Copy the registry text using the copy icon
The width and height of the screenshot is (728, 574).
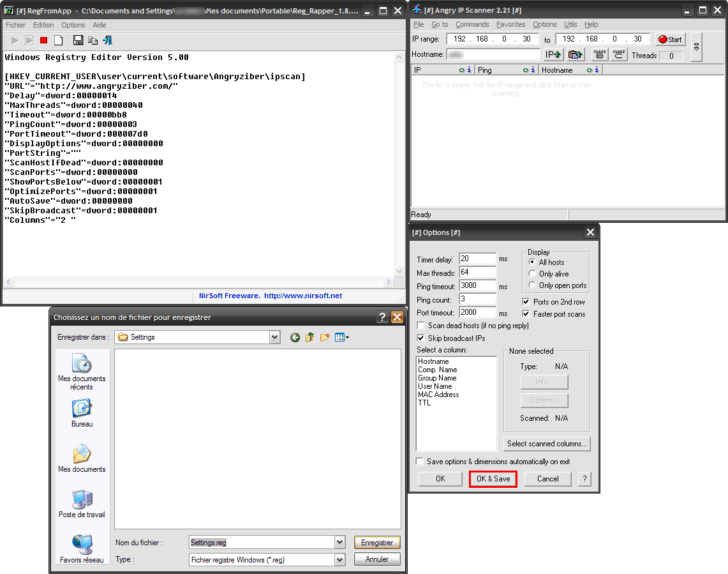(x=93, y=41)
